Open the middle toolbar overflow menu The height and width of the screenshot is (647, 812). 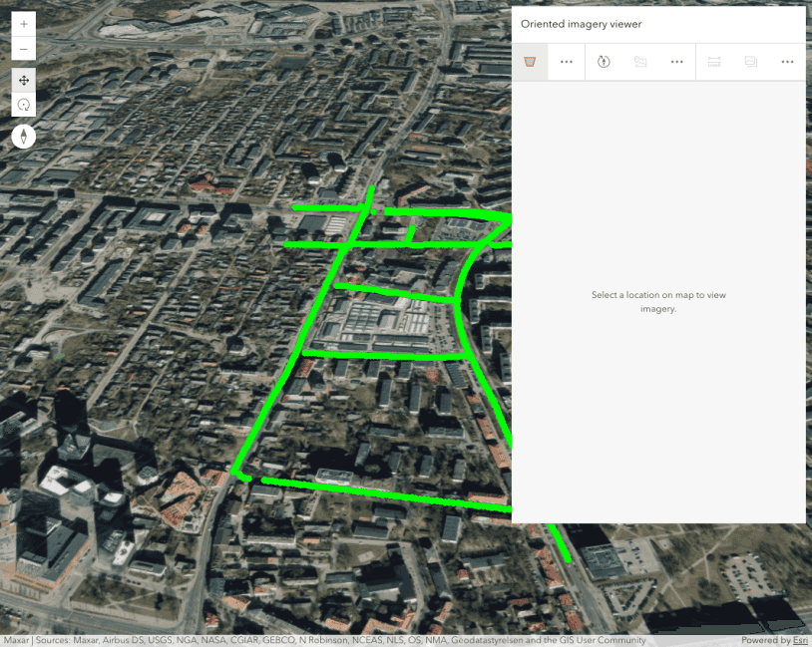[676, 61]
